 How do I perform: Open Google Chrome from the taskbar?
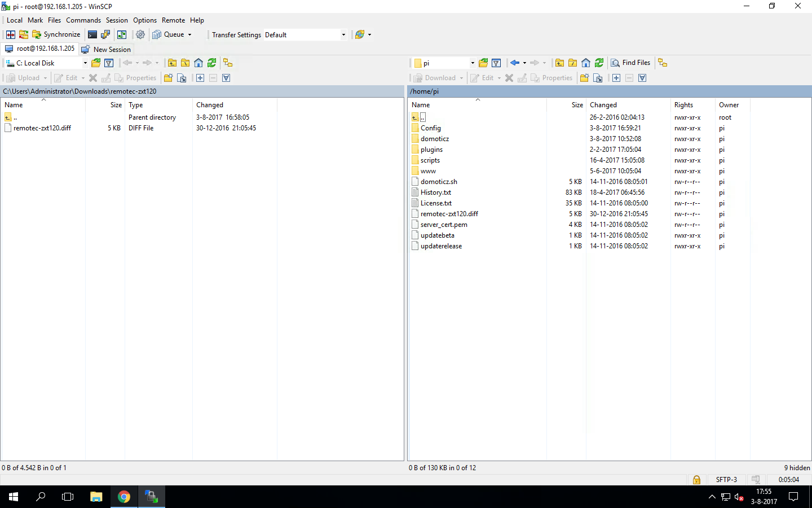tap(124, 497)
